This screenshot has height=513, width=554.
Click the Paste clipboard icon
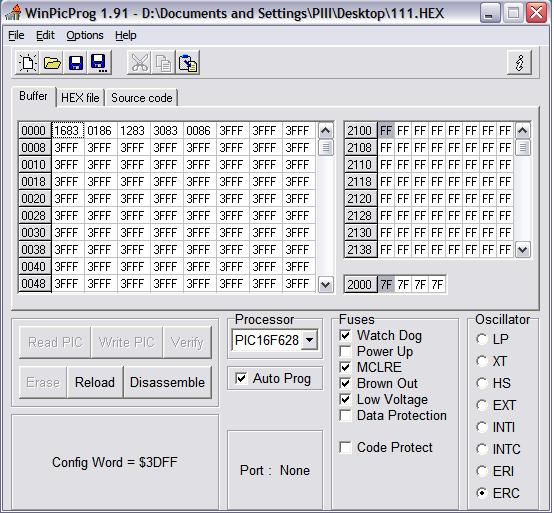[187, 63]
